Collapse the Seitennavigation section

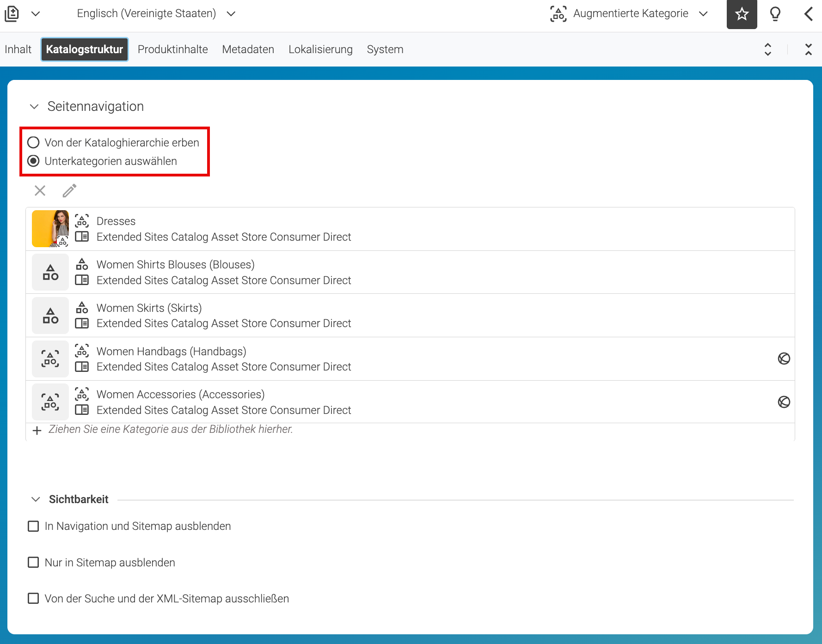(34, 107)
